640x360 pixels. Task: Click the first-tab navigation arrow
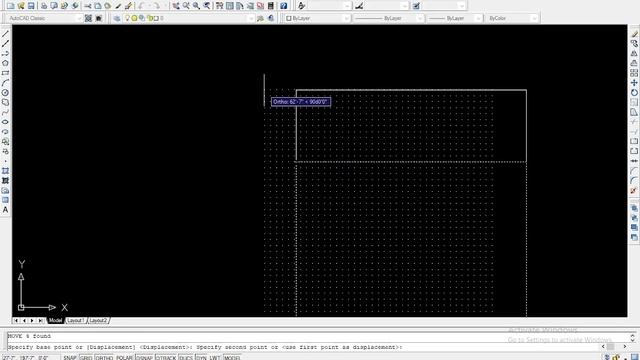coord(16,321)
